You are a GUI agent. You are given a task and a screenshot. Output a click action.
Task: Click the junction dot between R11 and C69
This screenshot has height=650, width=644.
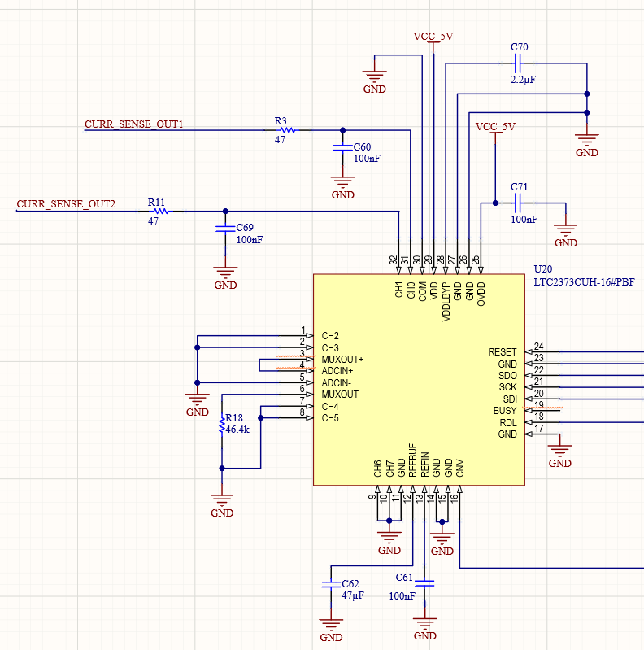225,212
